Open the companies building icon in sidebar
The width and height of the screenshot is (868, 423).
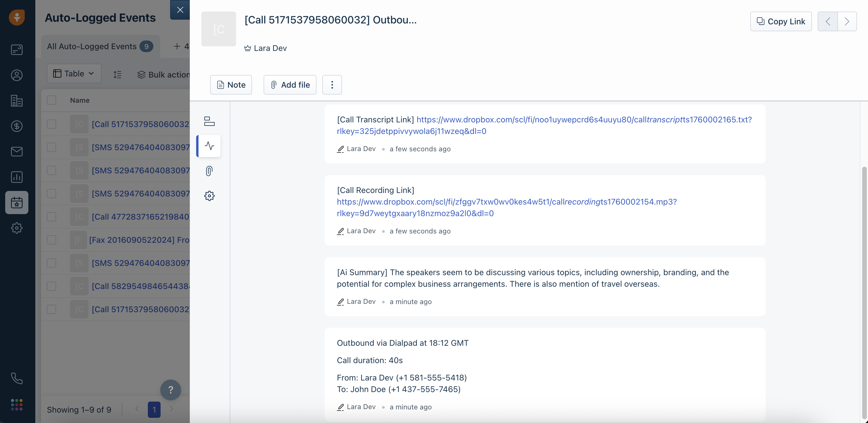pos(16,101)
